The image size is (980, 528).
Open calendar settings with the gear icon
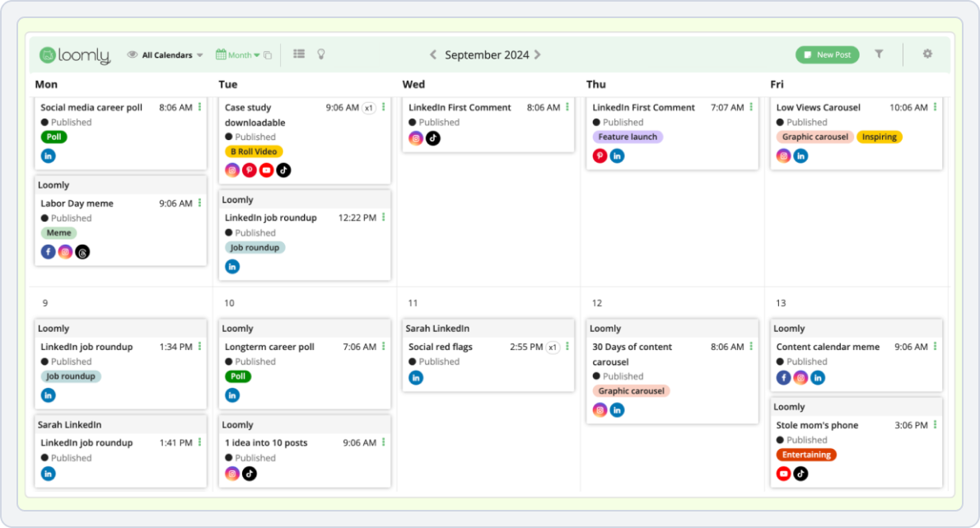coord(927,54)
